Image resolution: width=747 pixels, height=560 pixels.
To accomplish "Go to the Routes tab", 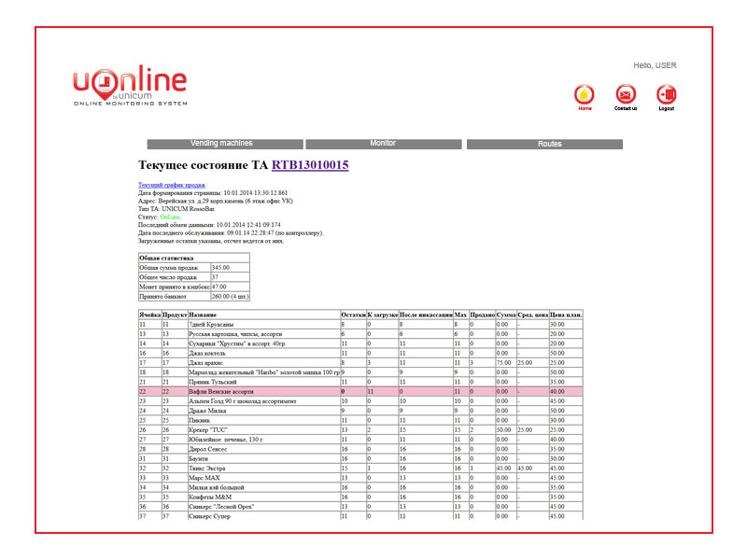I will click(544, 145).
